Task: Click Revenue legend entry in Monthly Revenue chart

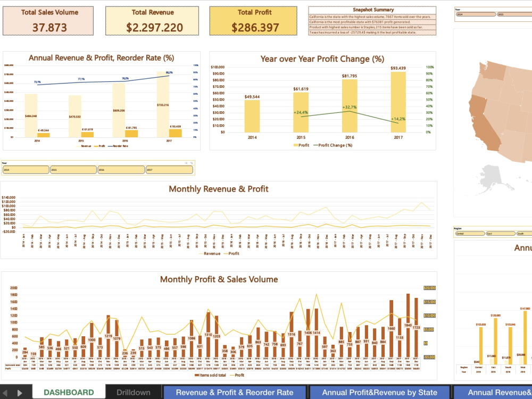Action: pyautogui.click(x=209, y=253)
